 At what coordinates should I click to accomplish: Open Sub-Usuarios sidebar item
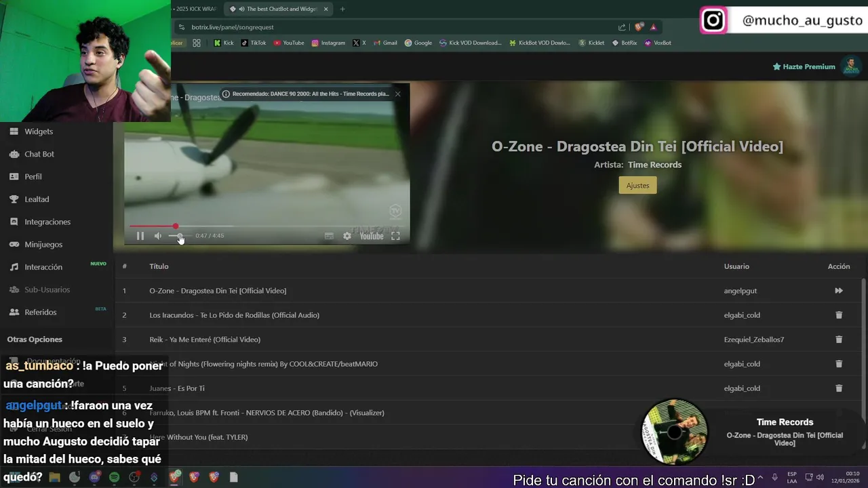click(47, 289)
